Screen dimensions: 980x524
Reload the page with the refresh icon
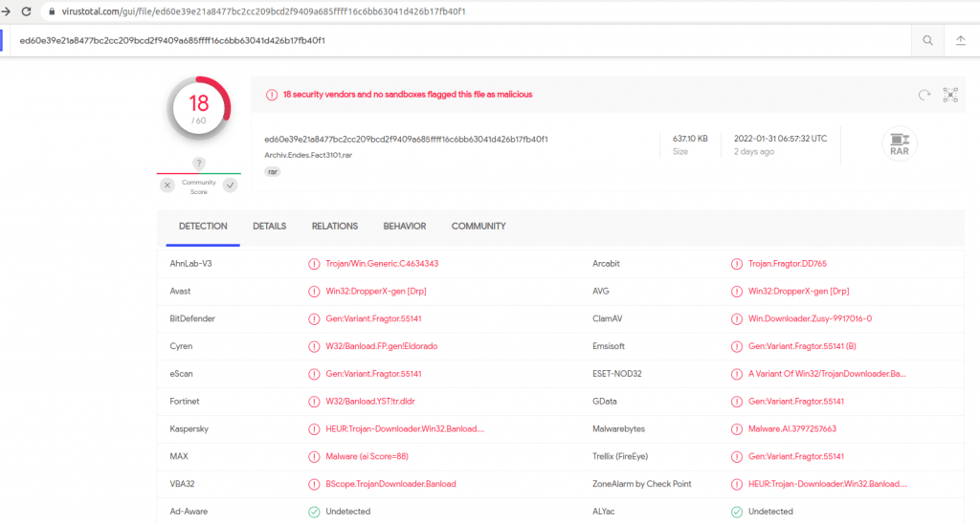(26, 11)
